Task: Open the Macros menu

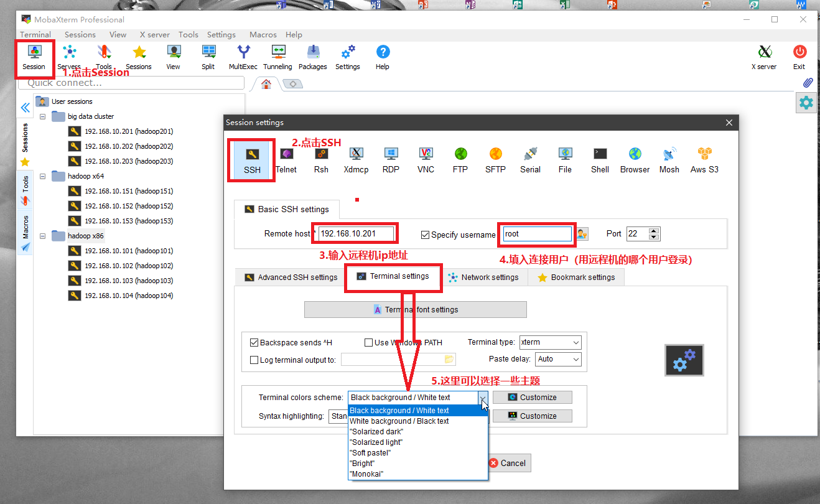Action: [x=263, y=35]
